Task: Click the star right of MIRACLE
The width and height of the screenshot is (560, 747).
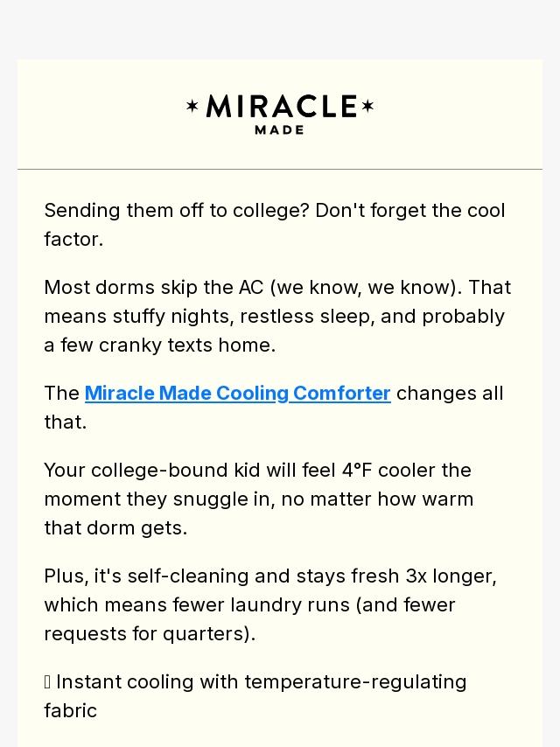Action: [367, 106]
